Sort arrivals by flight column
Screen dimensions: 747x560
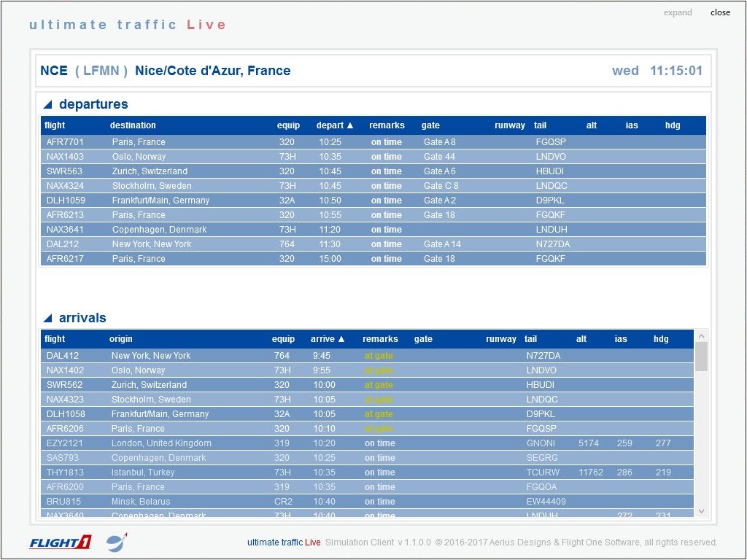click(55, 339)
